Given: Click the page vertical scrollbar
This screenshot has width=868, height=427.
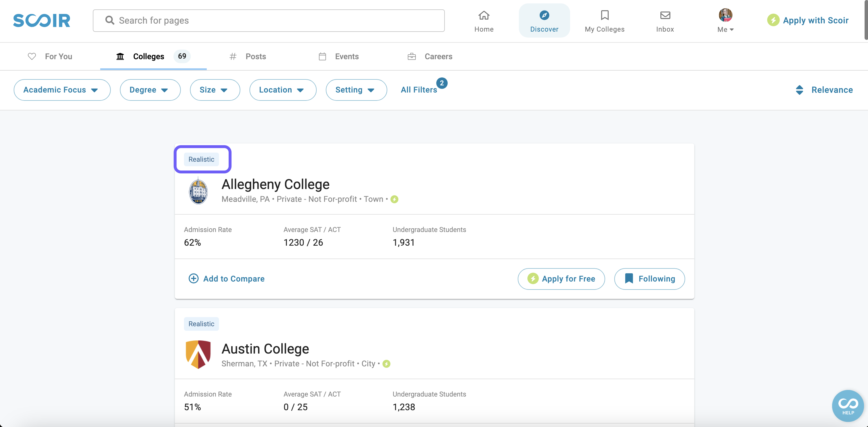Looking at the screenshot, I should coord(866,20).
